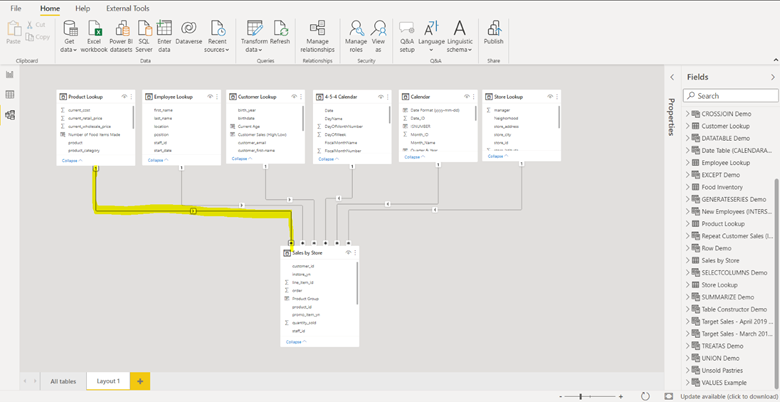This screenshot has height=402, width=780.
Task: Open the Get data menu
Action: pos(70,36)
